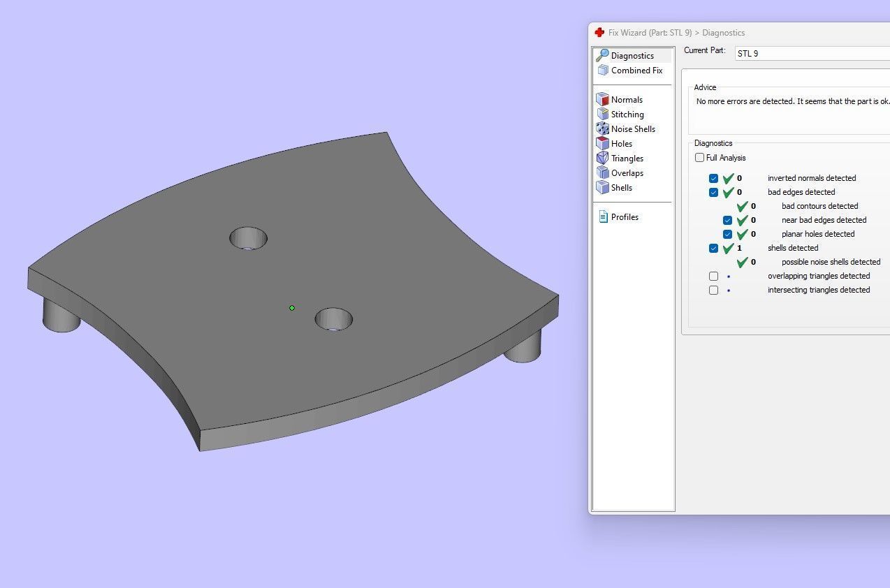890x588 pixels.
Task: Click the Overlaps cube icon
Action: 602,173
